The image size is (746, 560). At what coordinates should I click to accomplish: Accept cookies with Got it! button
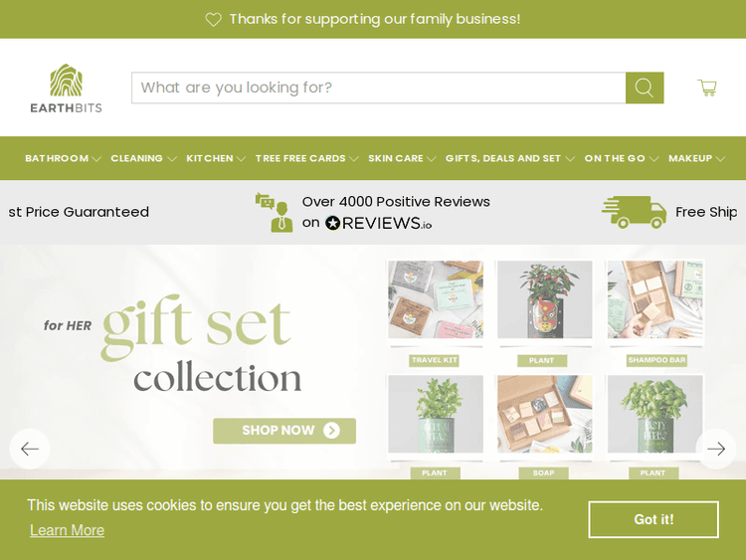coord(653,519)
